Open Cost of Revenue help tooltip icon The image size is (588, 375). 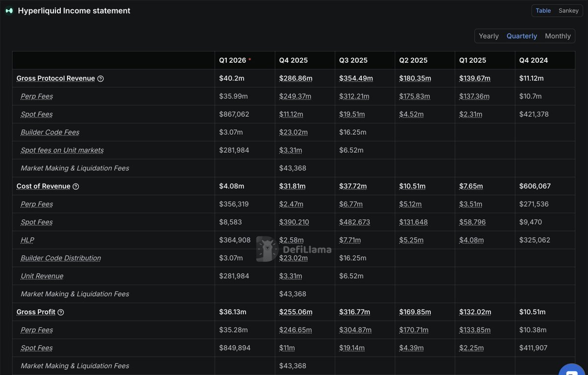[75, 186]
